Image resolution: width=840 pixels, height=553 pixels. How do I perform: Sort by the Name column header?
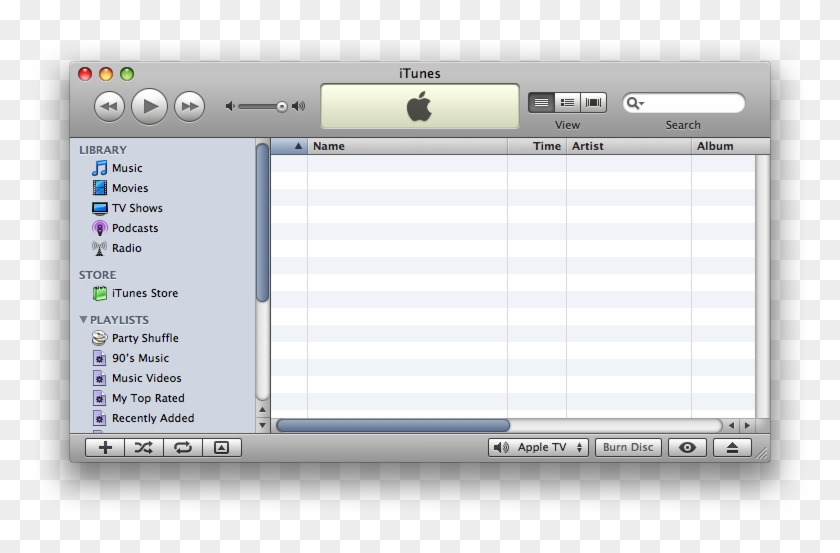pos(407,146)
